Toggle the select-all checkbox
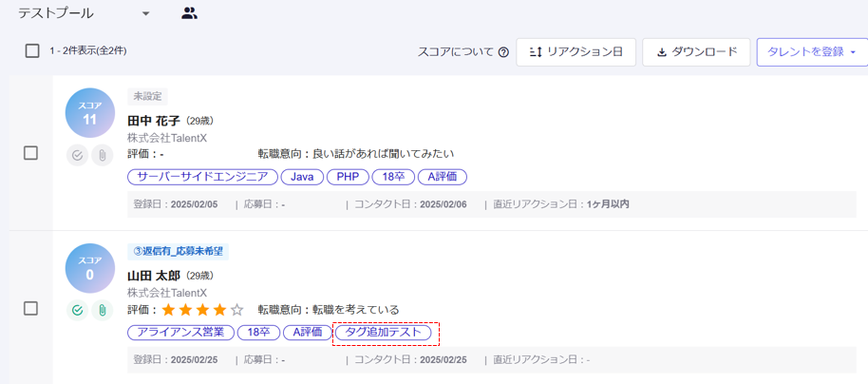Viewport: 868px width, 384px height. tap(32, 51)
